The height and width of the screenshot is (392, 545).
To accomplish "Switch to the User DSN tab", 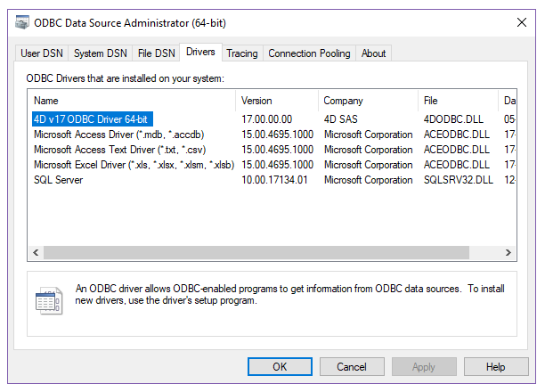I will pyautogui.click(x=42, y=53).
